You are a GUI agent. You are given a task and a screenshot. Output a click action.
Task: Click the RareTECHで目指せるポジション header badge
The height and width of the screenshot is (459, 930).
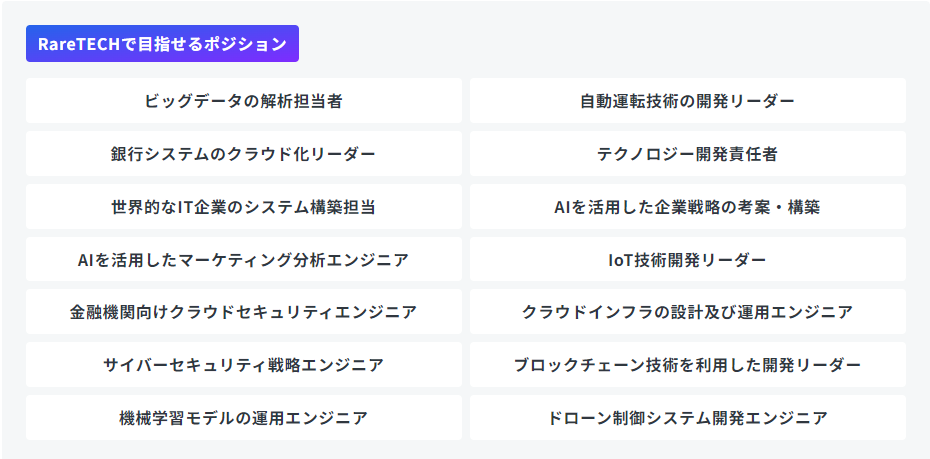[x=162, y=44]
